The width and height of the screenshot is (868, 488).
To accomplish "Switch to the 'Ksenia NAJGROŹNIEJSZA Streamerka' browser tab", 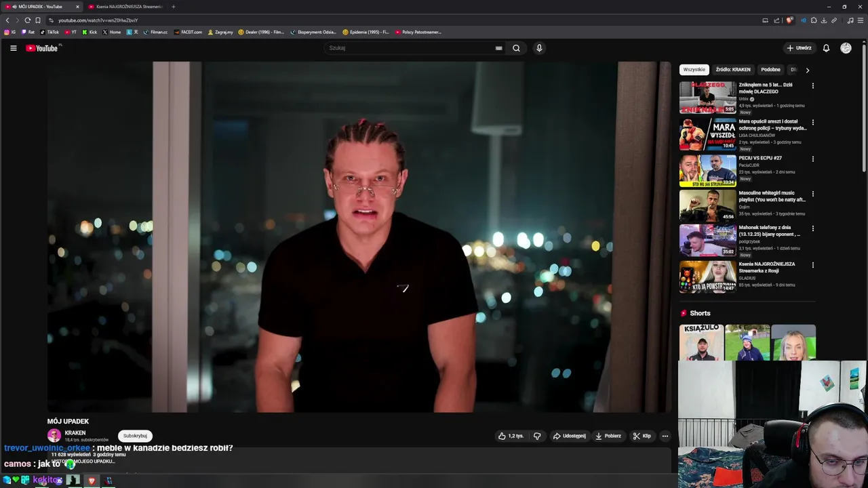I will (125, 7).
